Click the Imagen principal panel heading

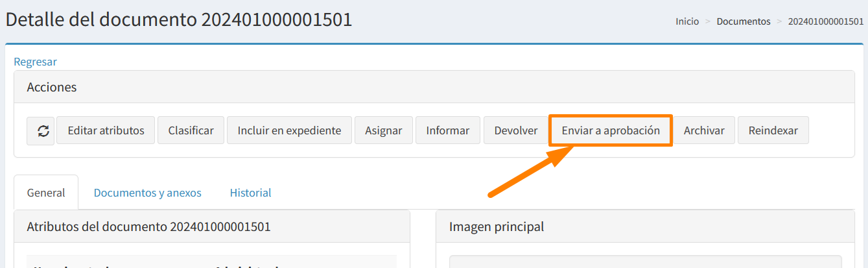[497, 226]
